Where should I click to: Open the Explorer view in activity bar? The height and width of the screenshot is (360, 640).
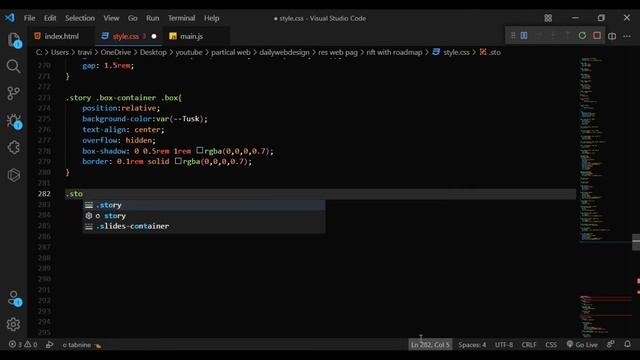point(14,40)
